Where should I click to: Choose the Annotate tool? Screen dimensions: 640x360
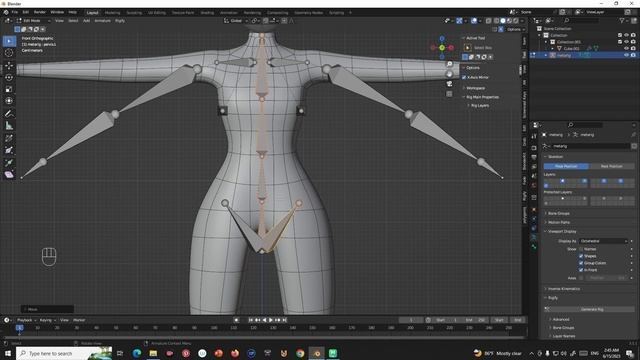coord(9,114)
